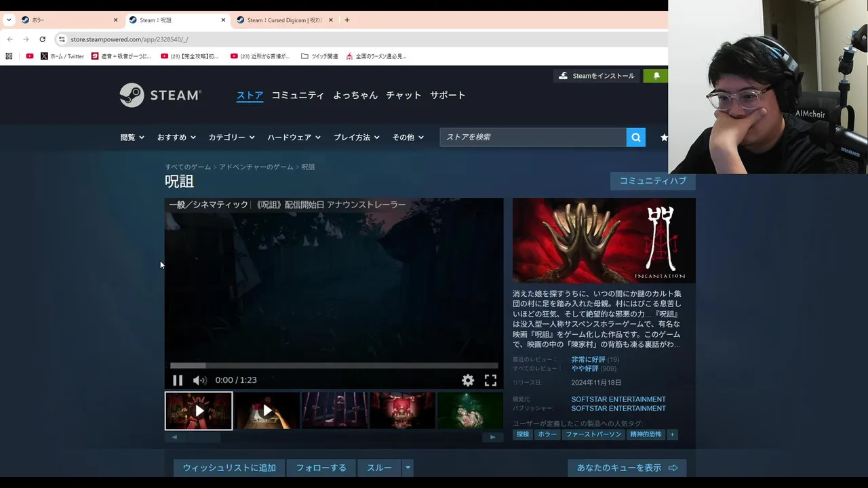Viewport: 868px width, 488px height.
Task: Open the サポート menu item
Action: pos(448,96)
